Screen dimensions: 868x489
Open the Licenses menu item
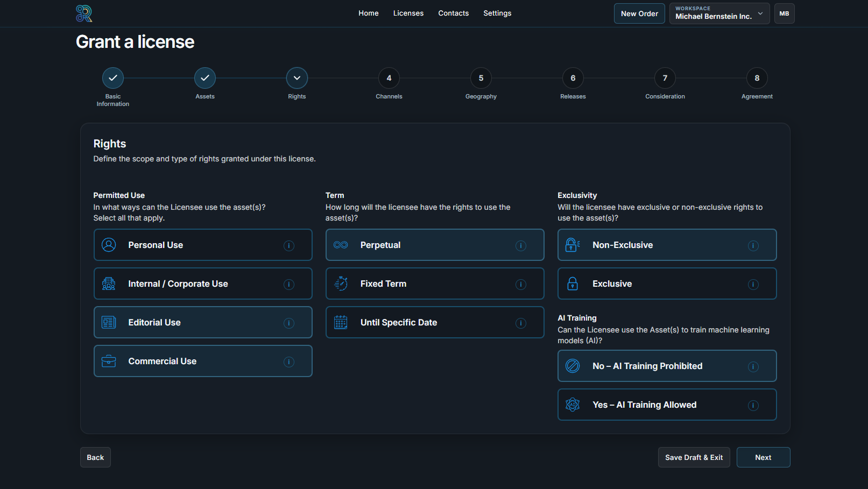point(408,13)
